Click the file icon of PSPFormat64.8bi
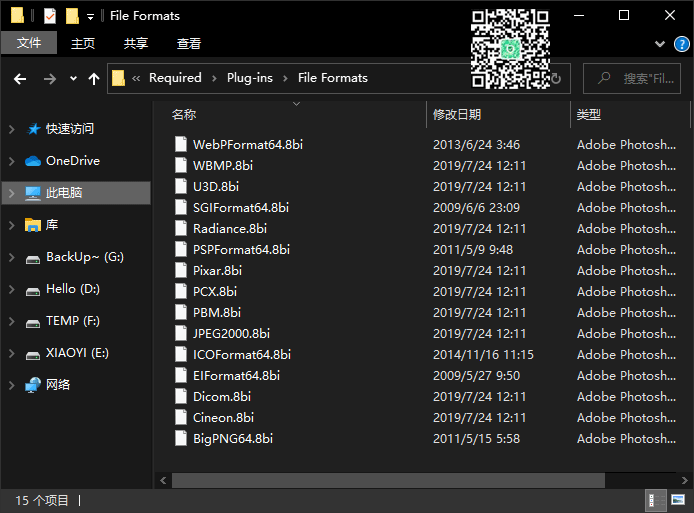The height and width of the screenshot is (513, 694). [x=181, y=249]
